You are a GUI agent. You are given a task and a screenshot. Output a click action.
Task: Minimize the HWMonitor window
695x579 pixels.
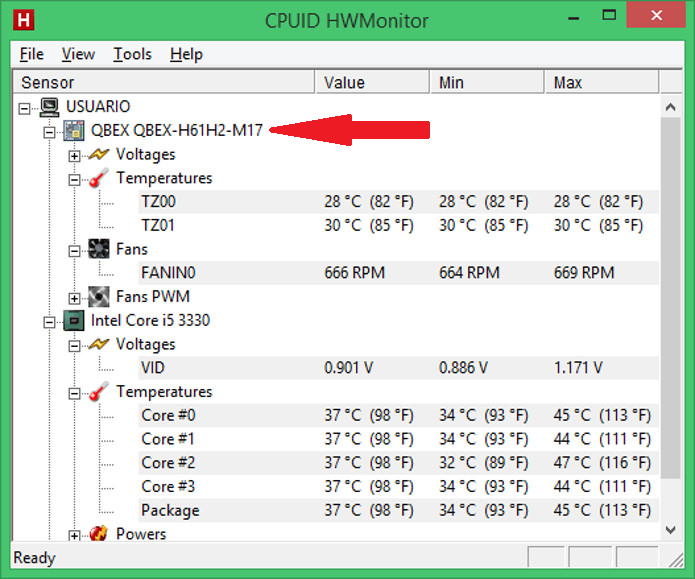pyautogui.click(x=574, y=18)
